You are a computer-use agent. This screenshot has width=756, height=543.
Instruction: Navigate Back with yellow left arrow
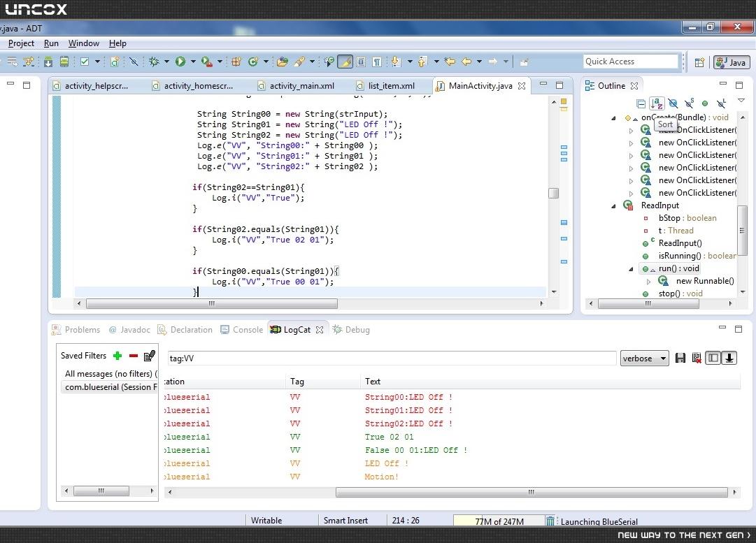[x=466, y=61]
